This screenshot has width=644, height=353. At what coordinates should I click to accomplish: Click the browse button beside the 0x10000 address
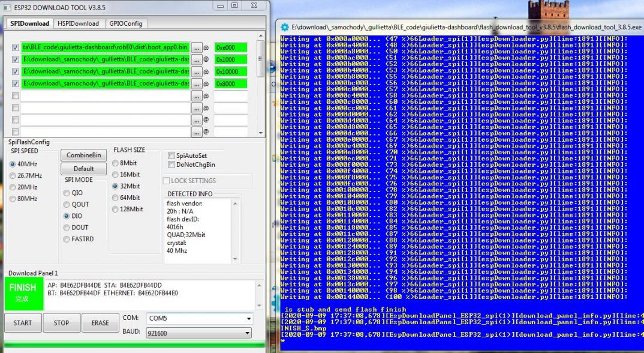tap(196, 71)
